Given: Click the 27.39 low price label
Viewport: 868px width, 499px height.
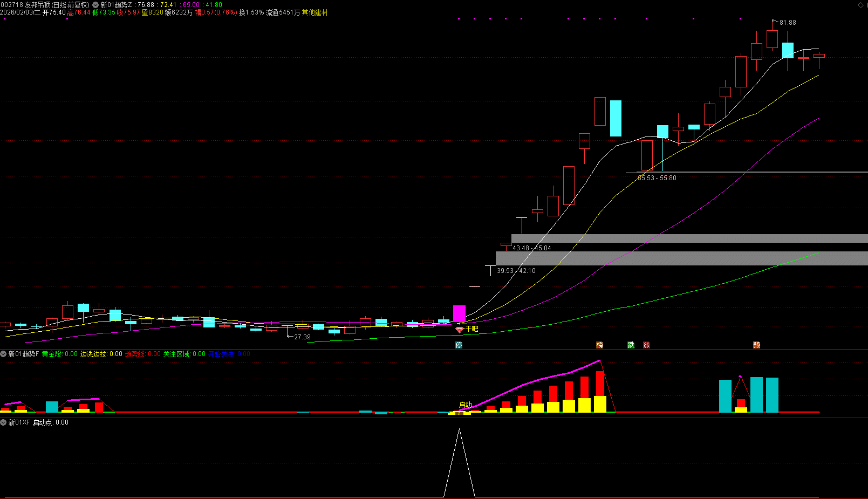Looking at the screenshot, I should coord(302,337).
